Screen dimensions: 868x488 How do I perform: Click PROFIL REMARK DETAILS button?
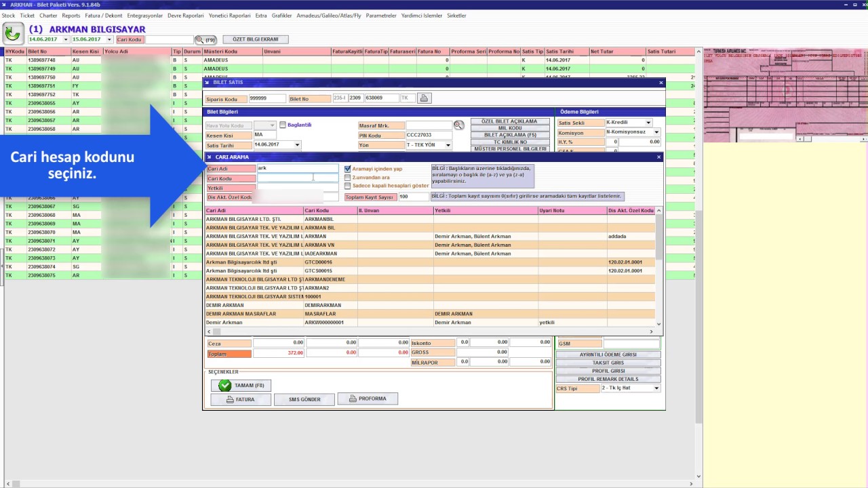click(x=608, y=379)
